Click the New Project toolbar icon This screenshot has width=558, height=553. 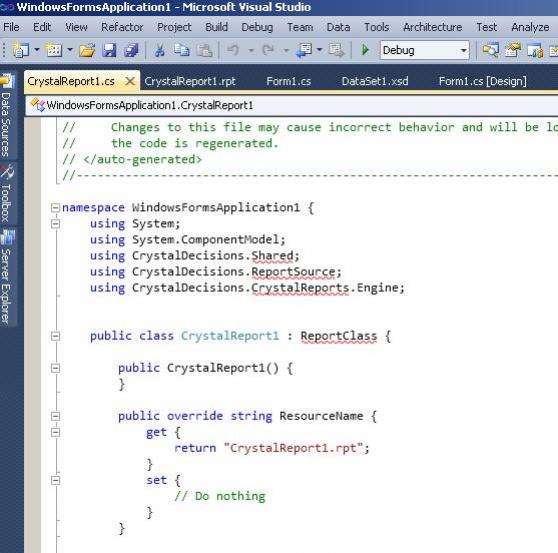pos(21,50)
